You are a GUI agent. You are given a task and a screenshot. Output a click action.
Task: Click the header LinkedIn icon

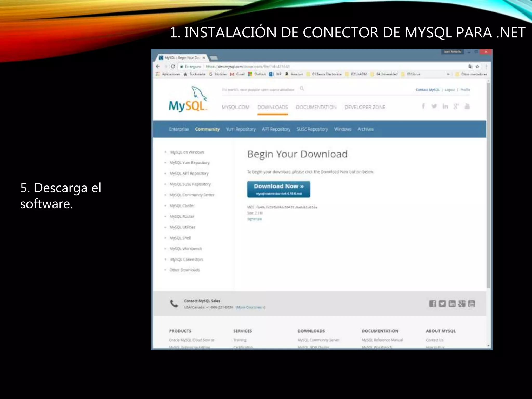tap(445, 106)
